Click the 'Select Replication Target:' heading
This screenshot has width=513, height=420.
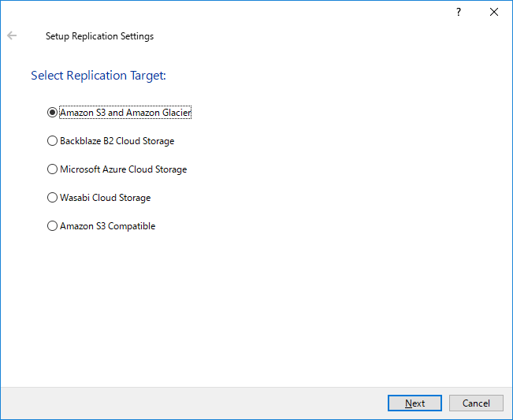click(99, 75)
